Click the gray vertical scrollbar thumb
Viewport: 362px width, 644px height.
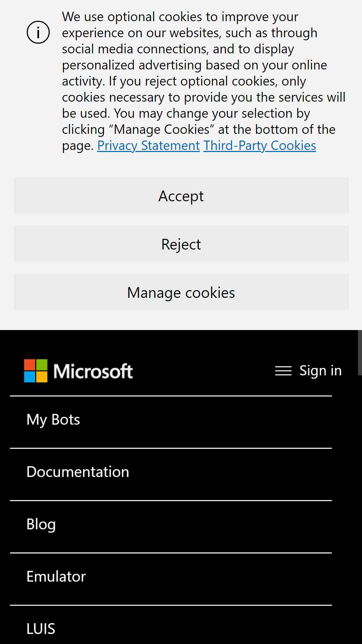pos(360,353)
